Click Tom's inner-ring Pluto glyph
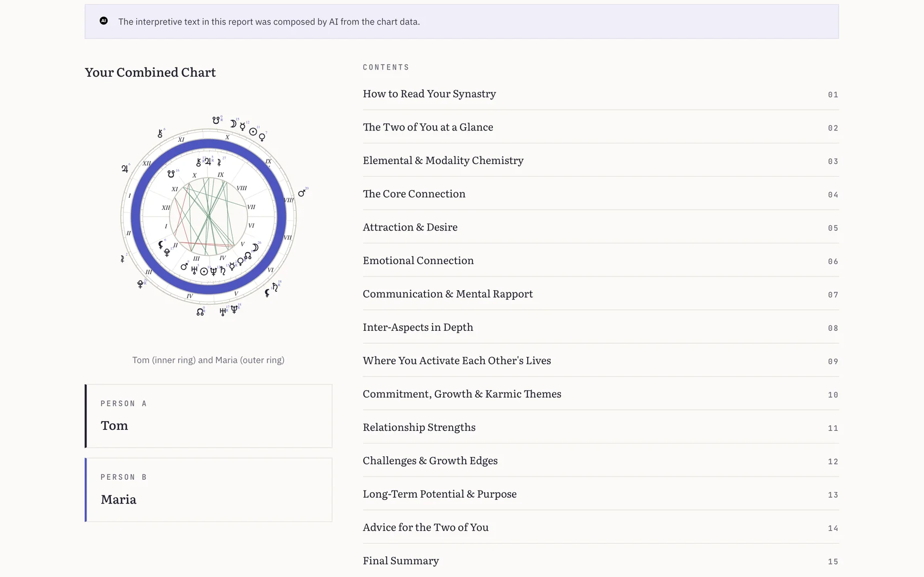The width and height of the screenshot is (924, 577). (x=167, y=252)
